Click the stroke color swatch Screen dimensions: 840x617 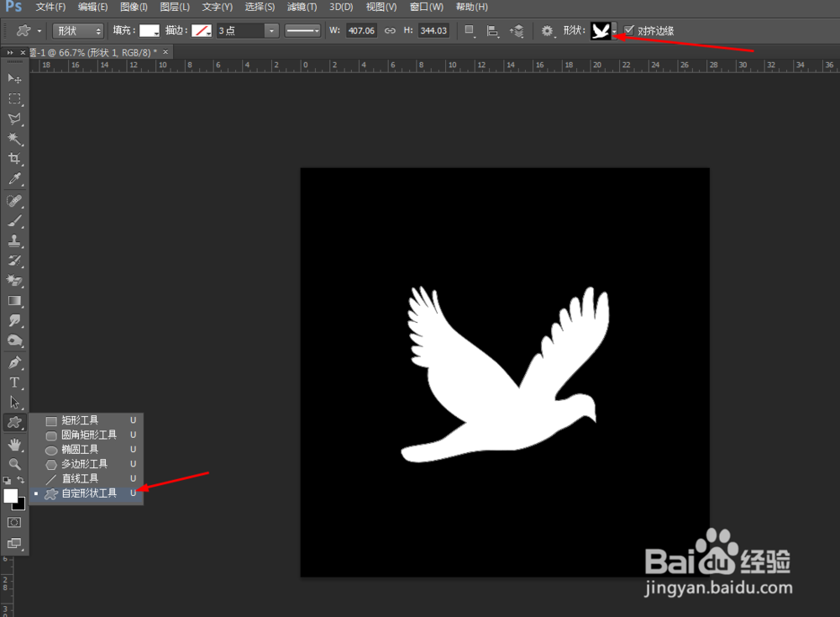coord(202,30)
